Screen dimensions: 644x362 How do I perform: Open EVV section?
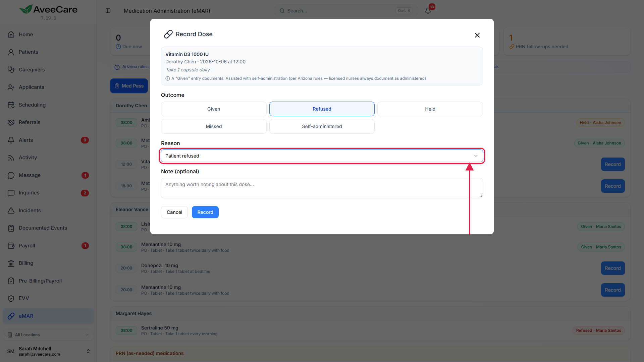(x=48, y=298)
